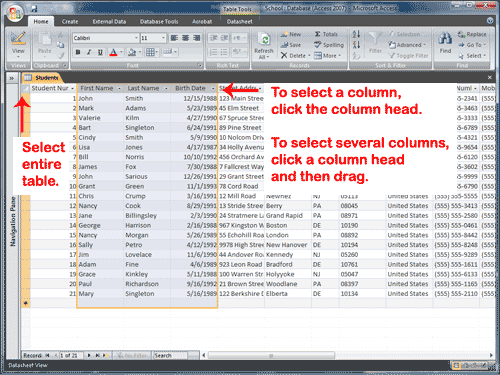Toggle Underline formatting

pos(100,52)
